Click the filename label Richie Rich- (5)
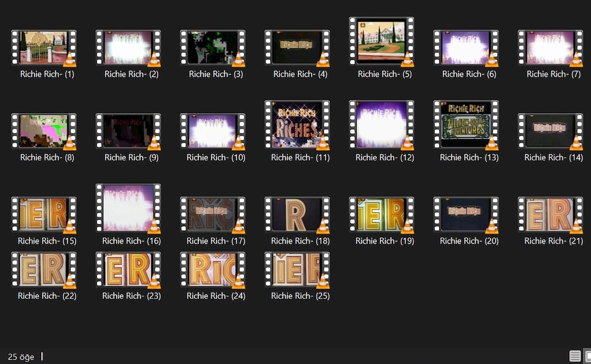This screenshot has width=591, height=364. 385,74
